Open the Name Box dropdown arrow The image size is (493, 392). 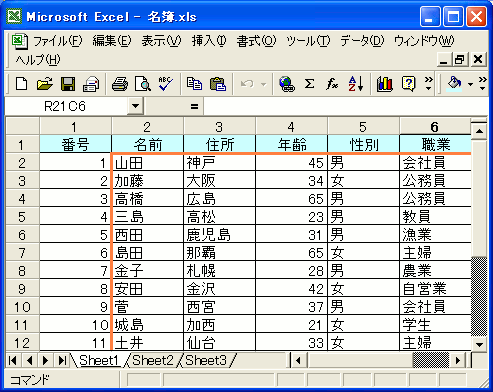(135, 106)
